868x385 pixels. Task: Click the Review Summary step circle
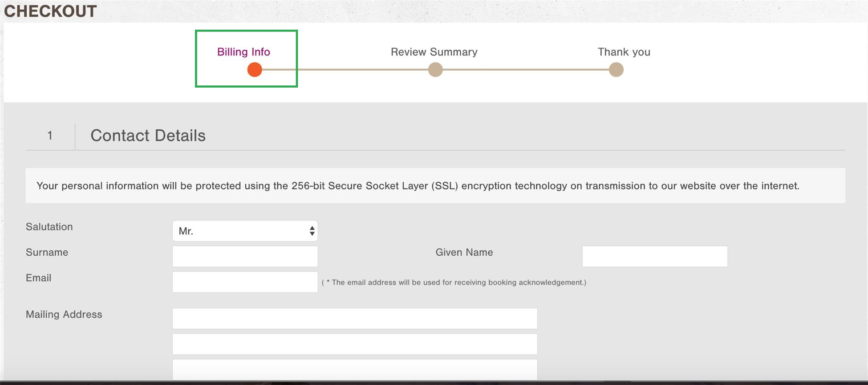(x=435, y=70)
